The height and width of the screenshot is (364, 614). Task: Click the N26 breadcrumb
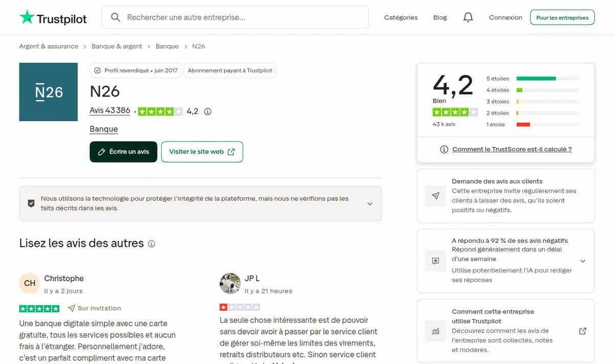[x=199, y=46]
